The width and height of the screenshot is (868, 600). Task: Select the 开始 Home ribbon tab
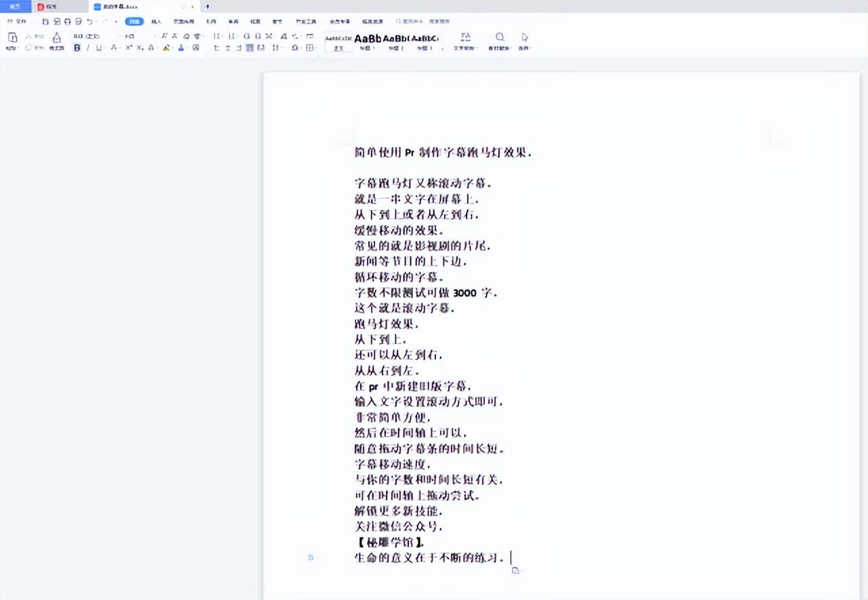[x=134, y=22]
